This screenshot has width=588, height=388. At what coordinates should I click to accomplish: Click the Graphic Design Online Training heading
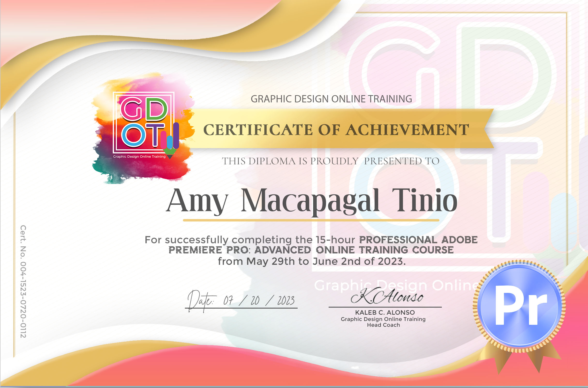[331, 99]
